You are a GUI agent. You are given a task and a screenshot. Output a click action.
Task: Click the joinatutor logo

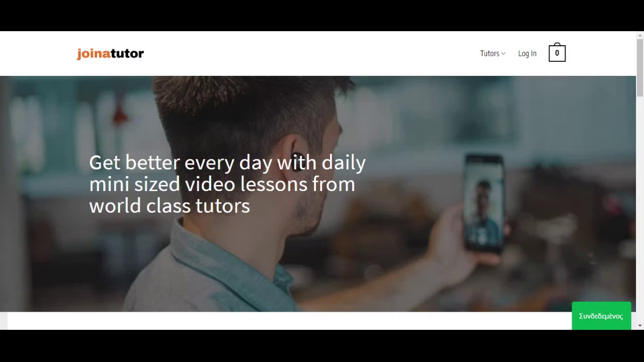click(x=110, y=53)
